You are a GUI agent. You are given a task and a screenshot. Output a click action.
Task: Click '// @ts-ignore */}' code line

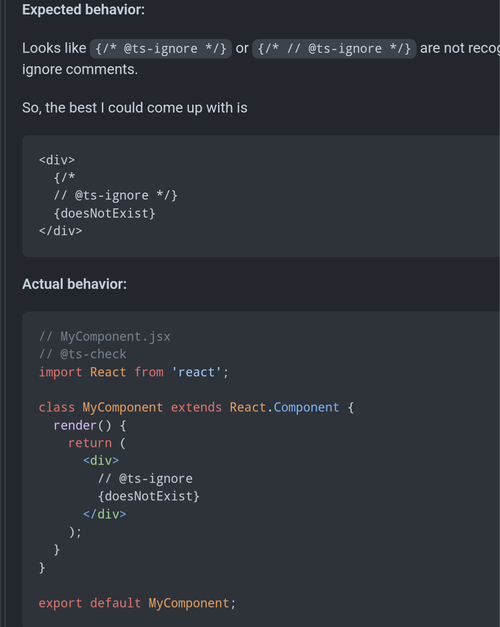(x=116, y=196)
